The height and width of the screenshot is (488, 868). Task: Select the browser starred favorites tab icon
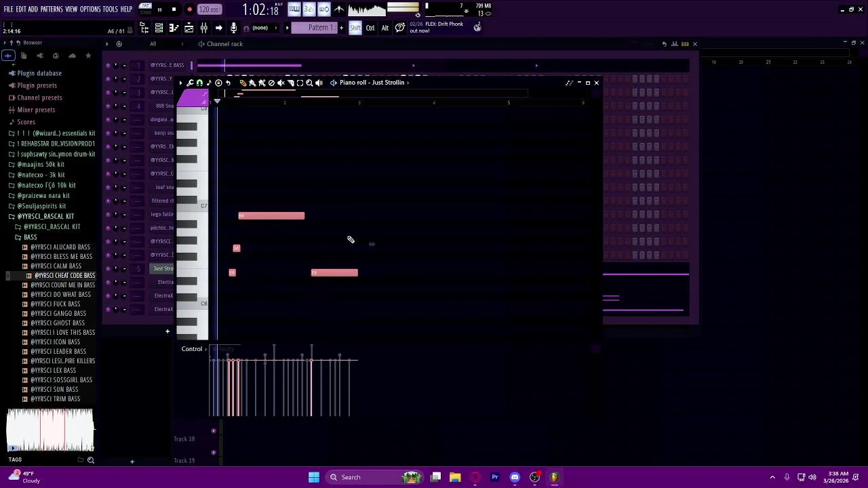[x=88, y=56]
